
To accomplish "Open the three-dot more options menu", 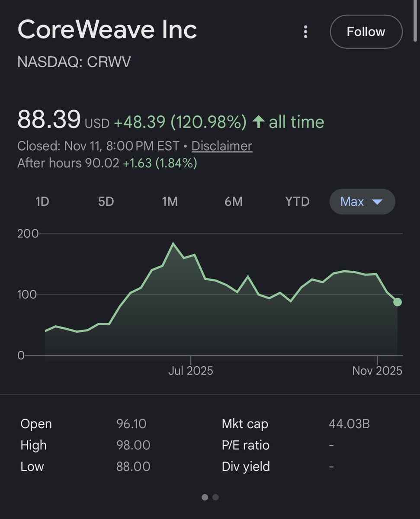I will coord(306,32).
